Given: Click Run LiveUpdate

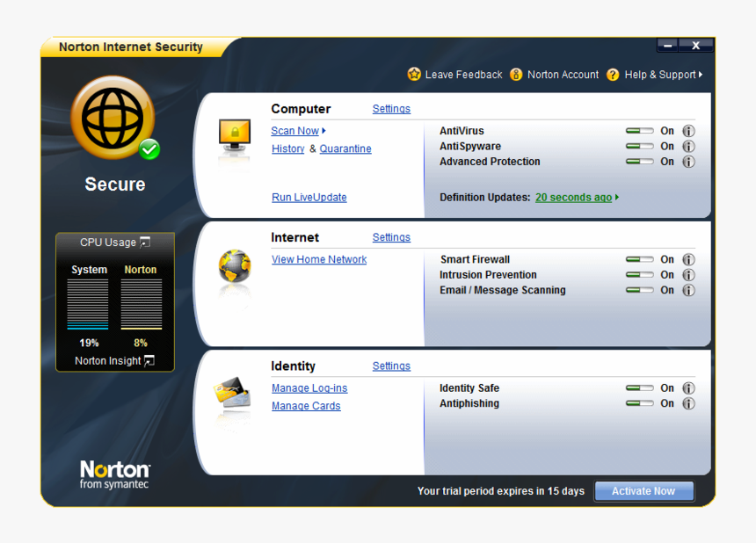Looking at the screenshot, I should (x=309, y=198).
